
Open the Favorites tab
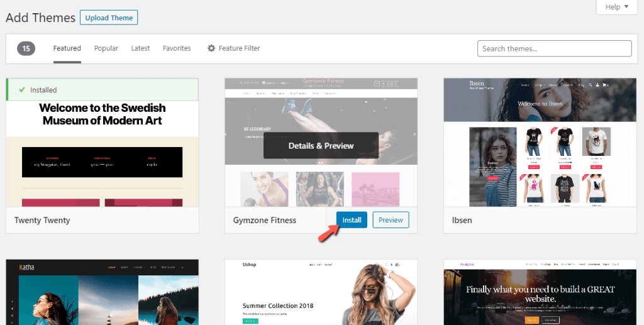177,48
